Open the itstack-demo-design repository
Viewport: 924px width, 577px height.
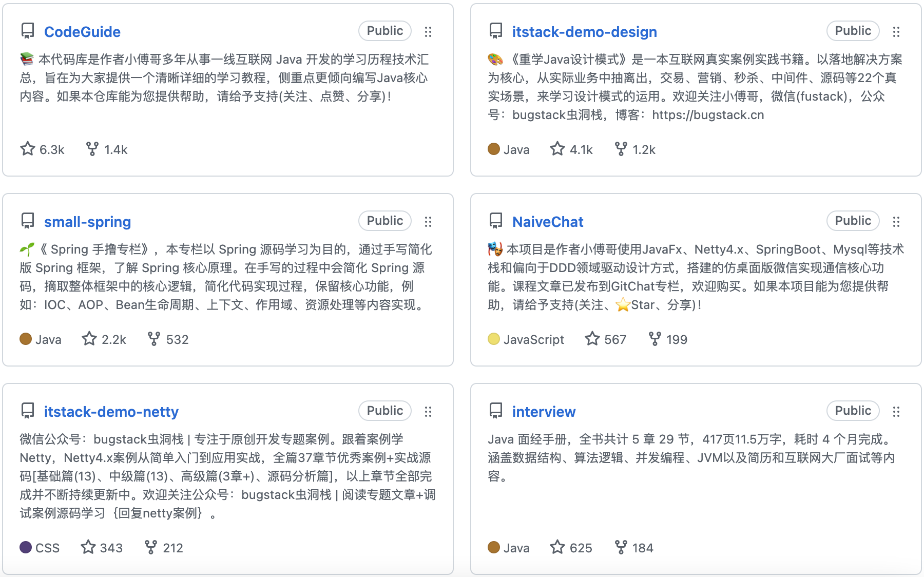tap(585, 31)
